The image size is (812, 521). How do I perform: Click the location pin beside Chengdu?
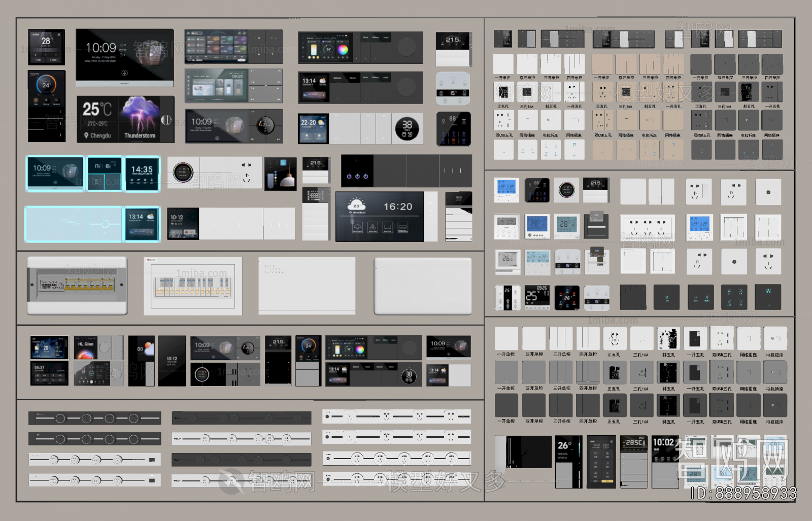coord(86,136)
